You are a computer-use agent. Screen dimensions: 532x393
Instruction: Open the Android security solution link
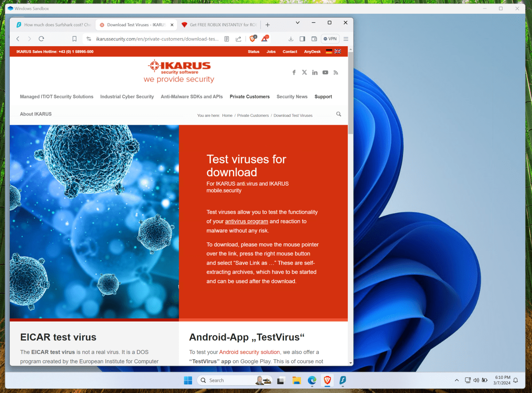pos(249,352)
